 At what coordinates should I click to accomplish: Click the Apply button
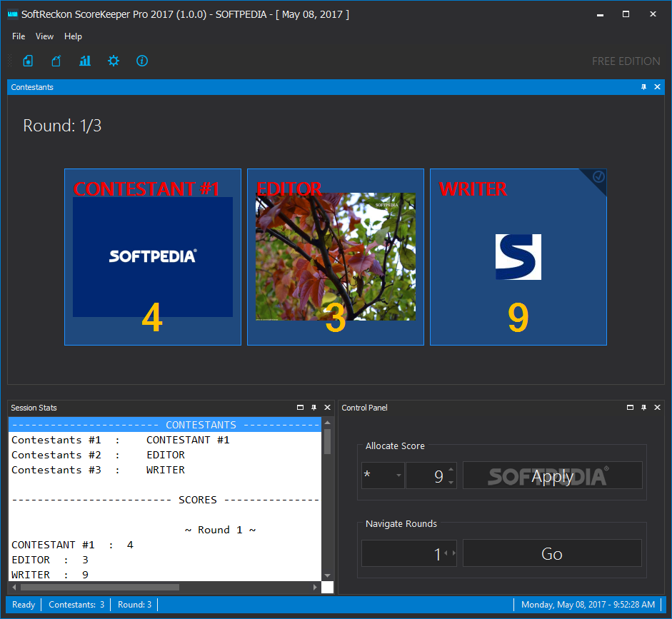[553, 475]
